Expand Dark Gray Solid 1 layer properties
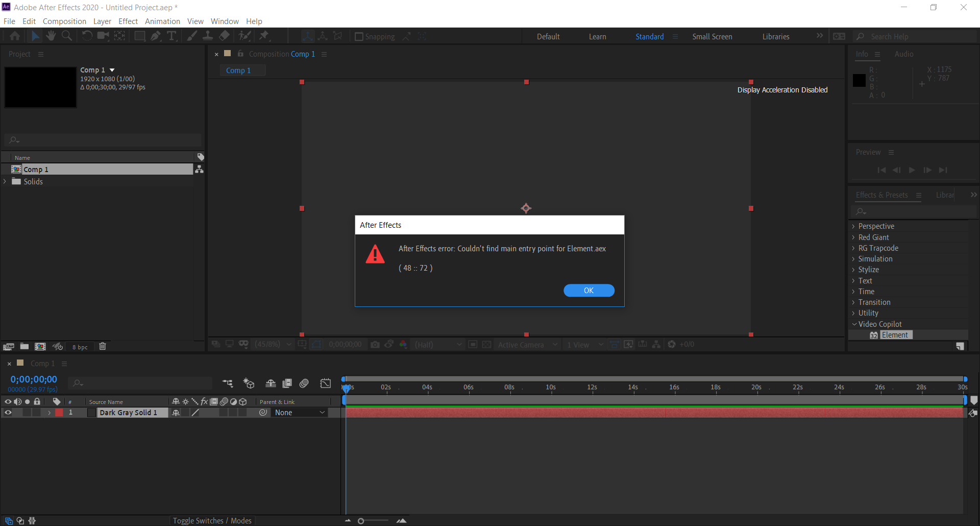Screen dimensions: 980x526 [49, 413]
